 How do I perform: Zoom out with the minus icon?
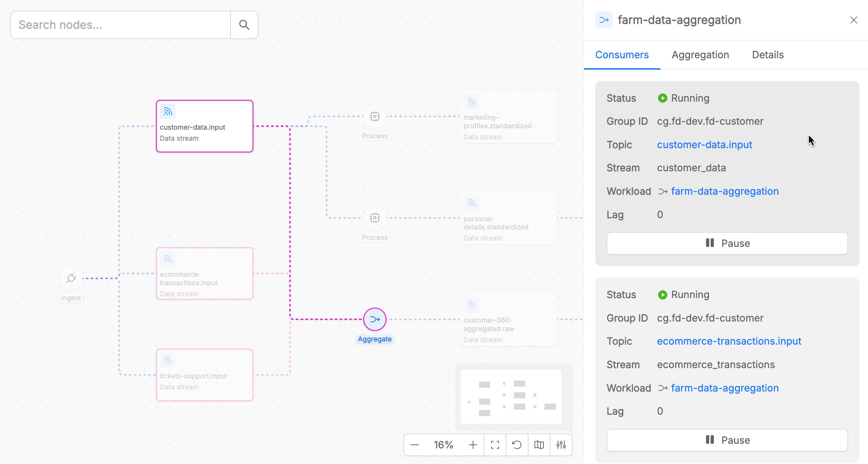pyautogui.click(x=415, y=445)
